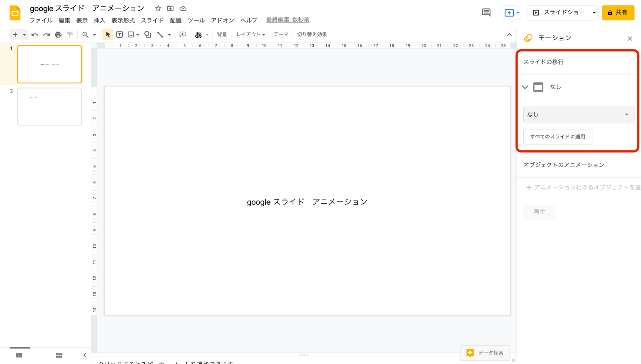
Task: Open the なし transition type dropdown
Action: [x=578, y=114]
